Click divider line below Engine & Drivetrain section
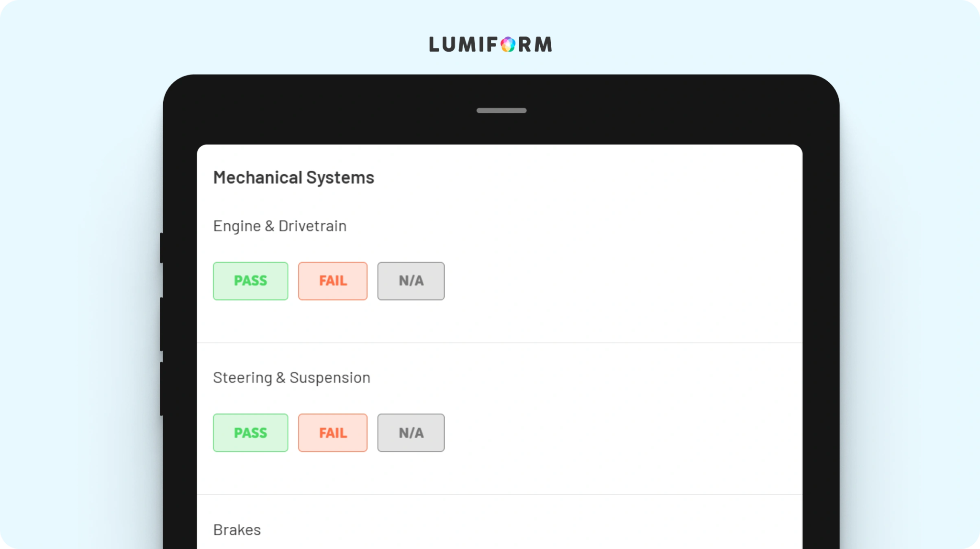The width and height of the screenshot is (980, 549). 500,342
